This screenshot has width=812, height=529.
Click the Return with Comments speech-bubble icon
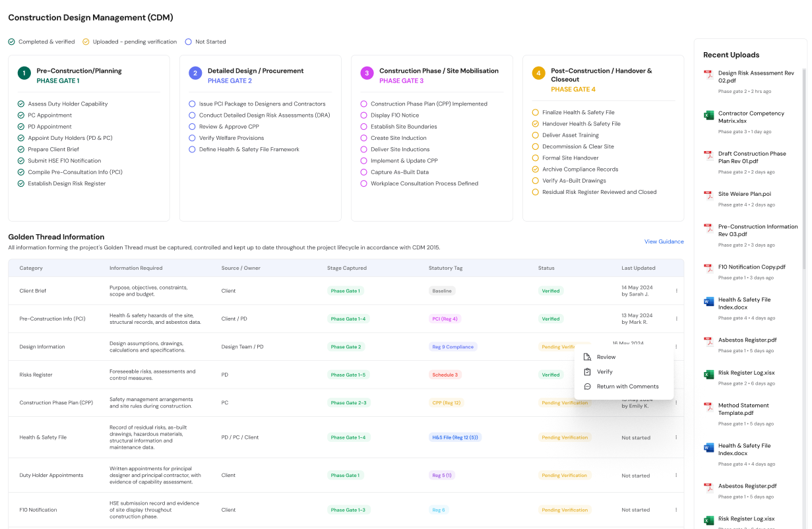(587, 387)
